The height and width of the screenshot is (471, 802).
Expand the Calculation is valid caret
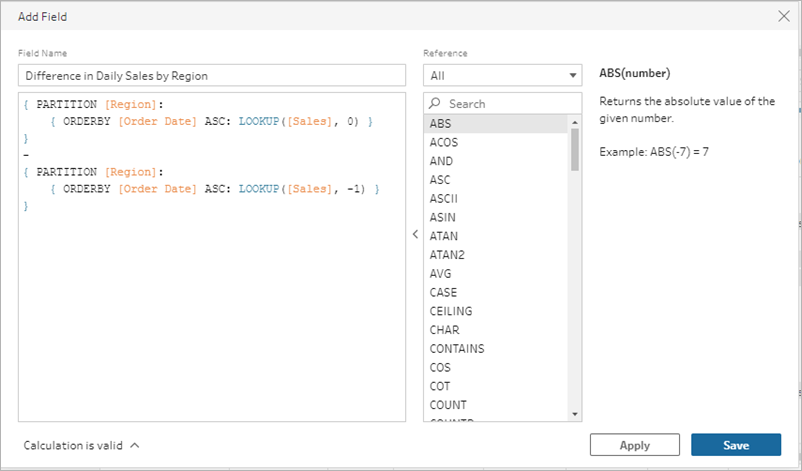[134, 446]
